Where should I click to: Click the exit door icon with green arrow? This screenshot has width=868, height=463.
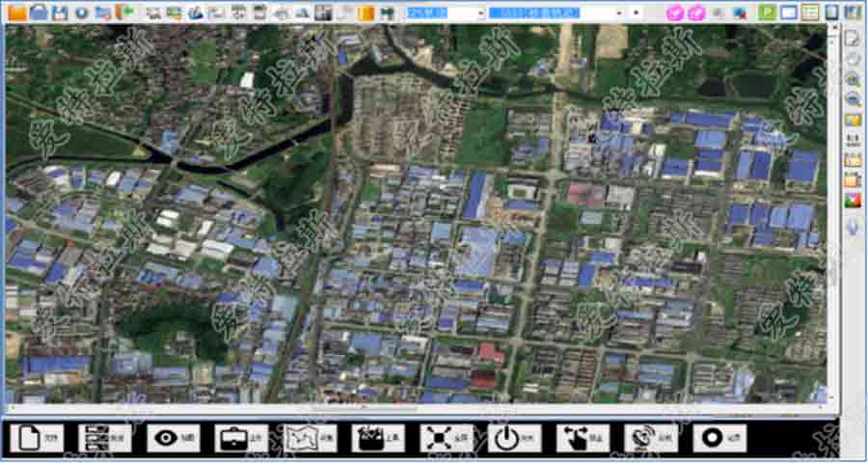click(125, 13)
